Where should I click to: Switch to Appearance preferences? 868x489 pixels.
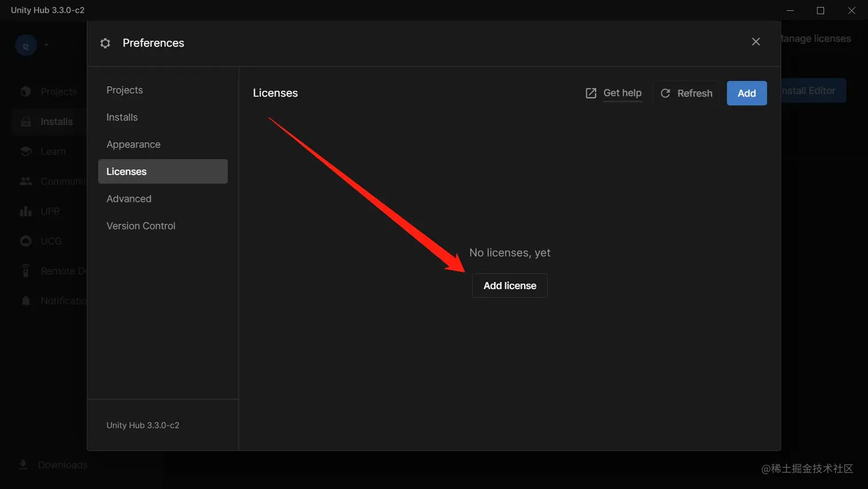pyautogui.click(x=163, y=144)
